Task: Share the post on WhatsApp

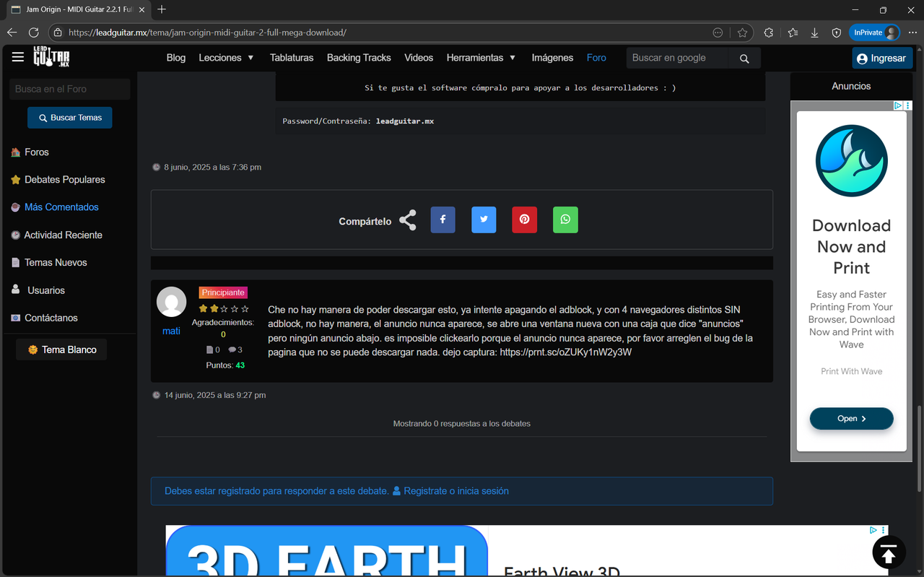Action: (x=565, y=220)
